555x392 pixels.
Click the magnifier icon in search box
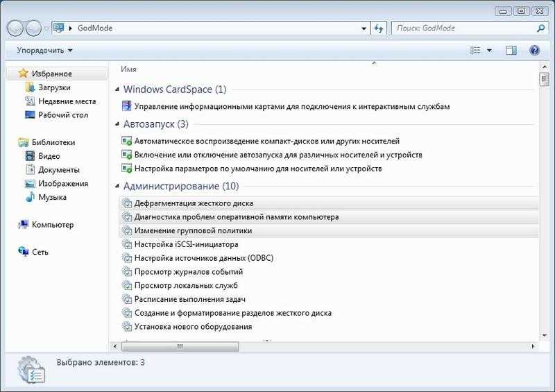(540, 28)
